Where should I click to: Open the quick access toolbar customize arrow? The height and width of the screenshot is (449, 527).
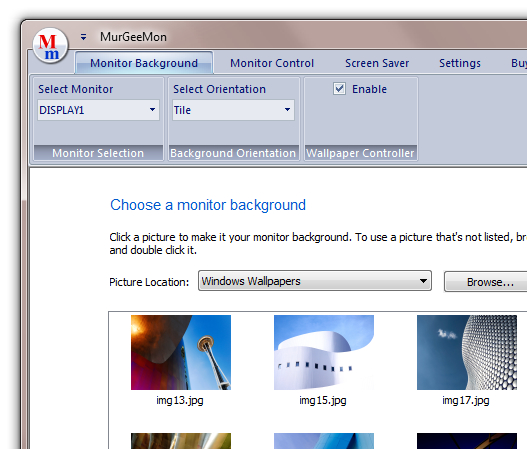point(83,37)
